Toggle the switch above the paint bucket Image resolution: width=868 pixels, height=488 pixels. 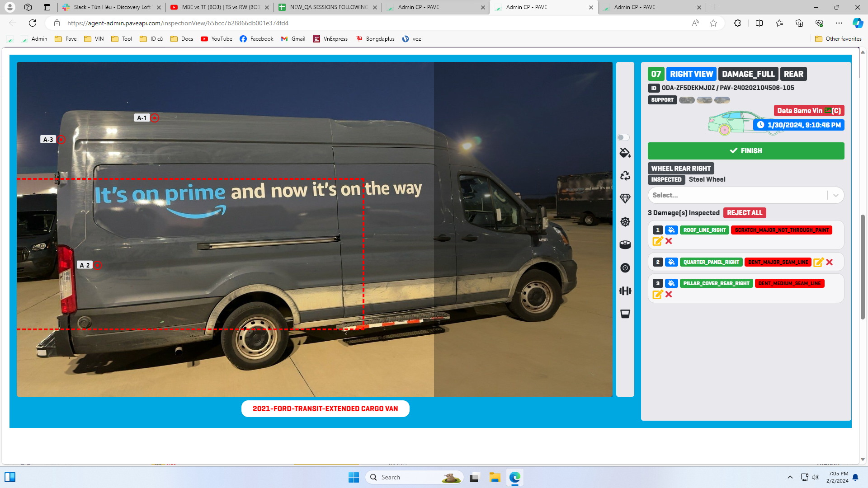tap(623, 137)
